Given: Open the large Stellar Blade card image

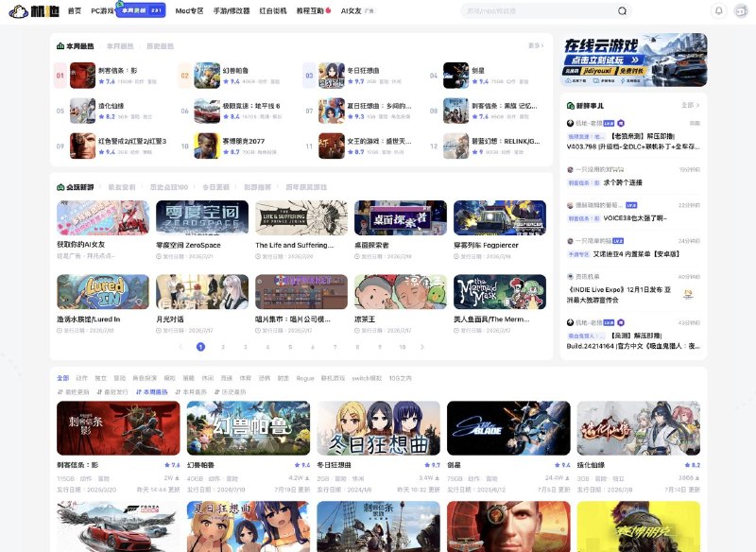Looking at the screenshot, I should (x=508, y=428).
